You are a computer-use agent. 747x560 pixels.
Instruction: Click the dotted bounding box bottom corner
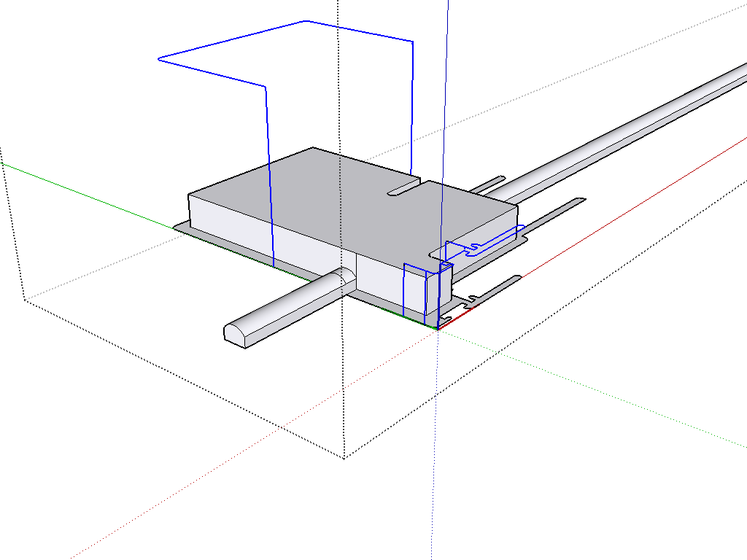[344, 458]
